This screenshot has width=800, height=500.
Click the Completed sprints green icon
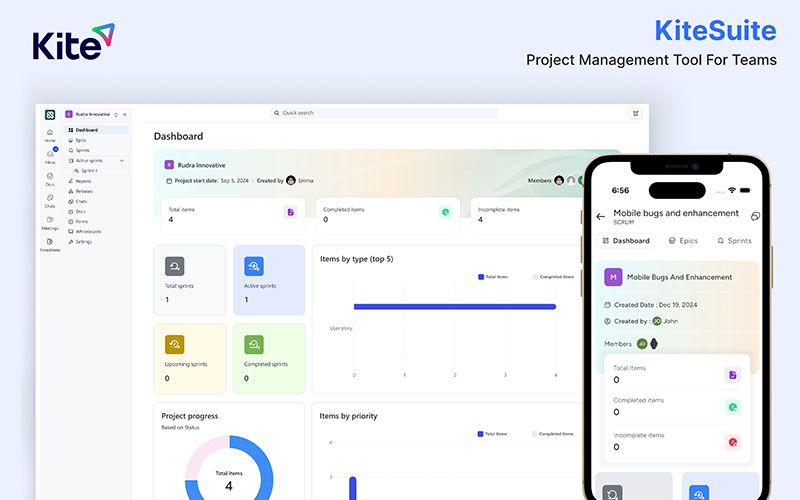pos(254,344)
